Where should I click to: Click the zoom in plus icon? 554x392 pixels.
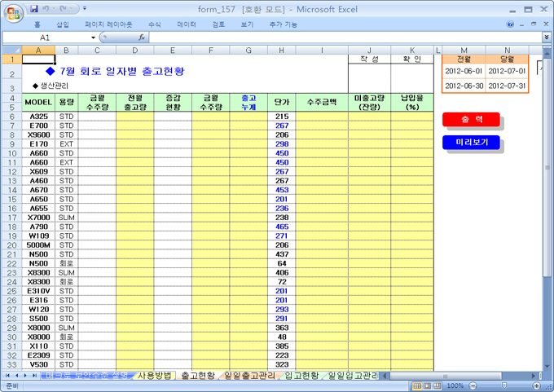[x=538, y=385]
